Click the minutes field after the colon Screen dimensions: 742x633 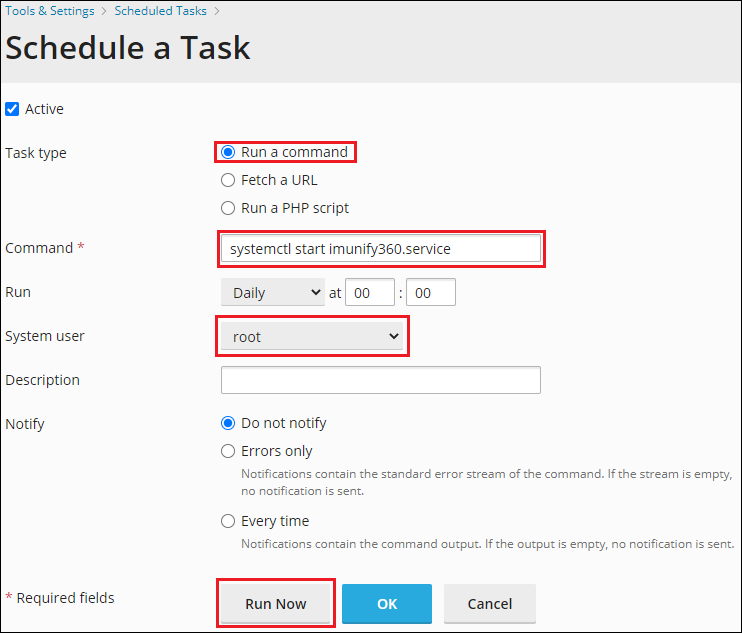point(431,292)
